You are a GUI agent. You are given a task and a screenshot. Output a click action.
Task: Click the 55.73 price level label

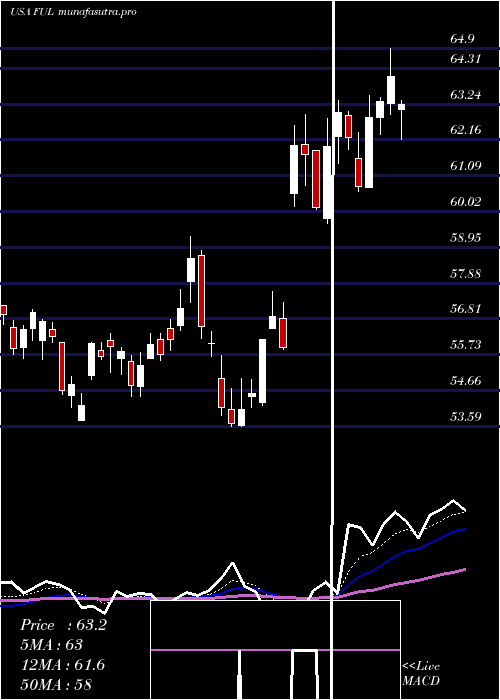466,345
